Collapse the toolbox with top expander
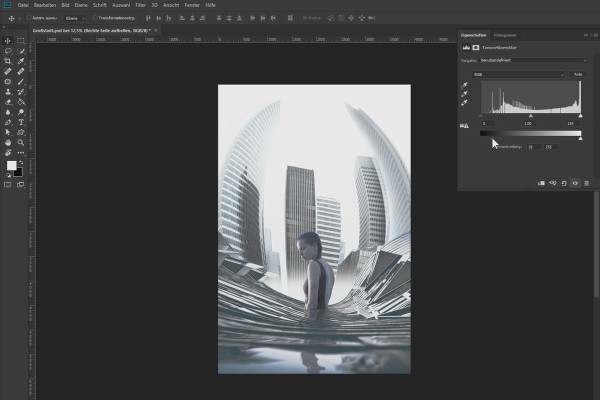 tap(4, 27)
